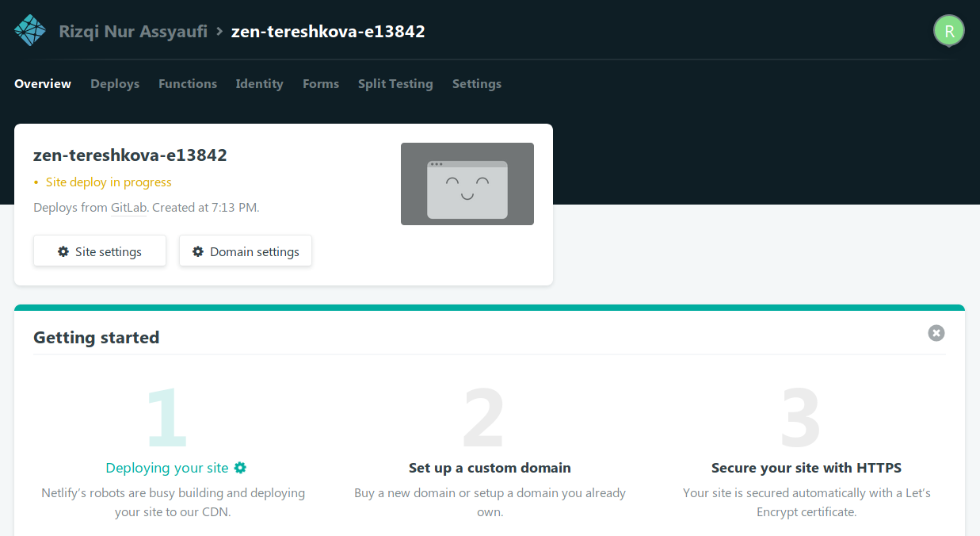Navigate to the Settings tab

[477, 84]
